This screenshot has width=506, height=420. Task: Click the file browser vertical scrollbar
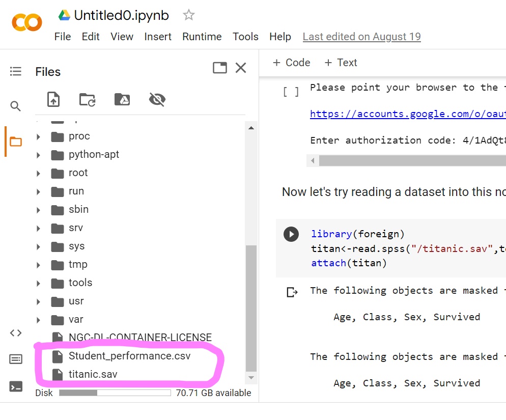pyautogui.click(x=251, y=305)
